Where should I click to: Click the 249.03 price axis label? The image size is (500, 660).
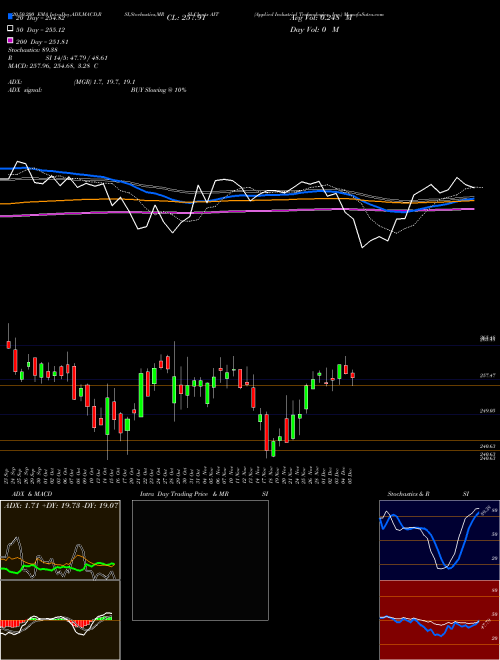487,410
